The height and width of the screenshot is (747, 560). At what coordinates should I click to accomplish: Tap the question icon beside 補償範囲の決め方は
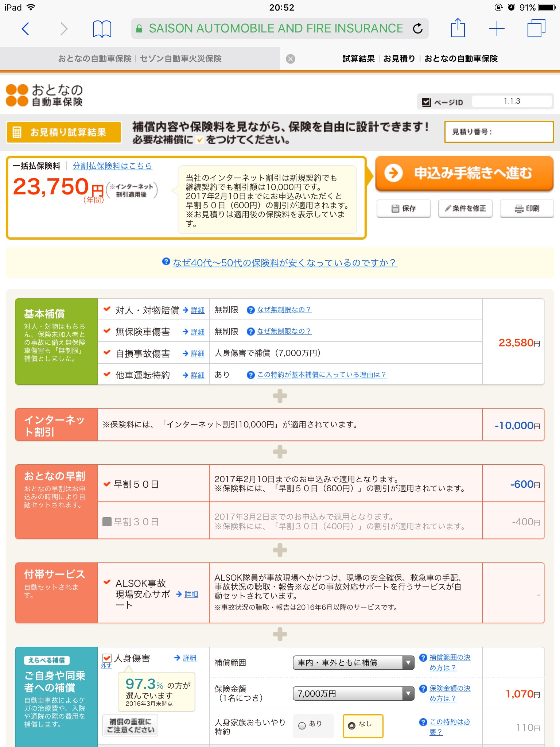coord(423,657)
